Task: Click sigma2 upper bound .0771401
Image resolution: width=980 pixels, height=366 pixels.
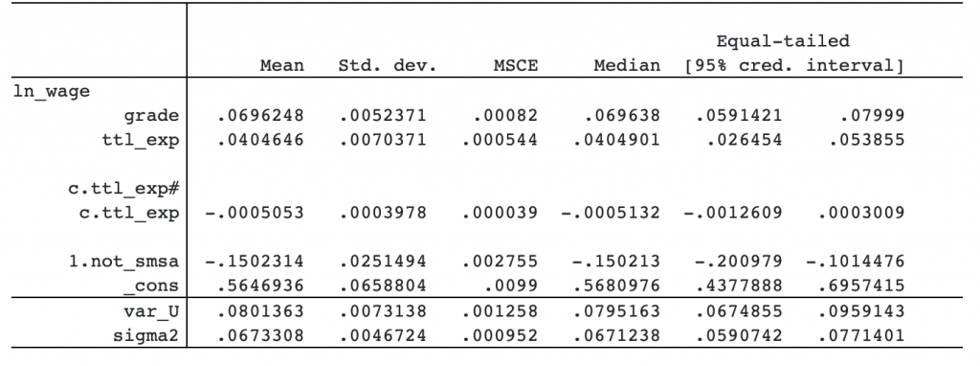Action: pyautogui.click(x=860, y=336)
